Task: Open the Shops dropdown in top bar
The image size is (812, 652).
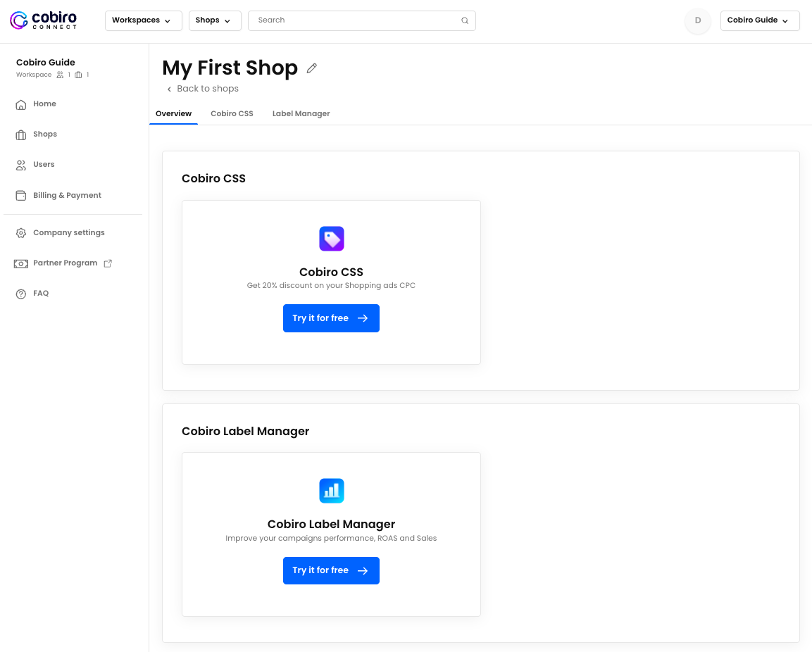Action: pos(215,20)
